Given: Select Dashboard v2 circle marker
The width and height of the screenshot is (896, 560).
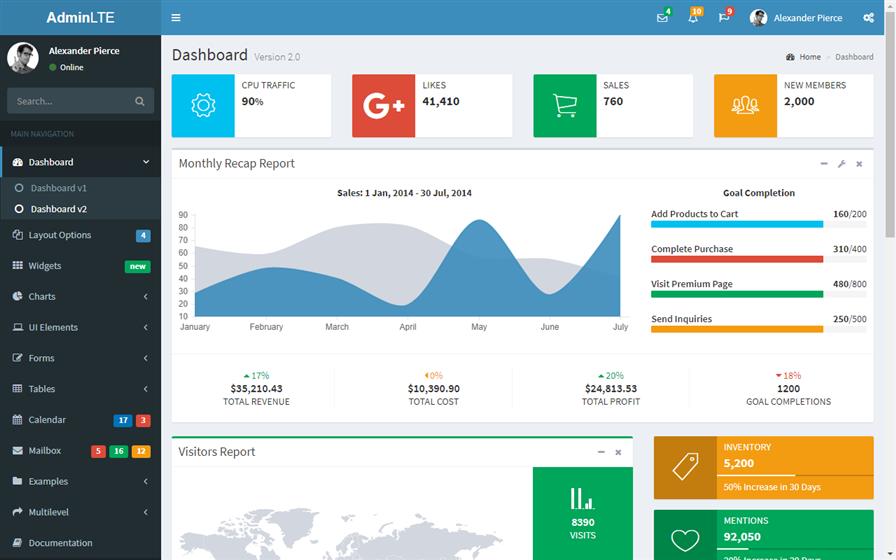Looking at the screenshot, I should point(19,209).
